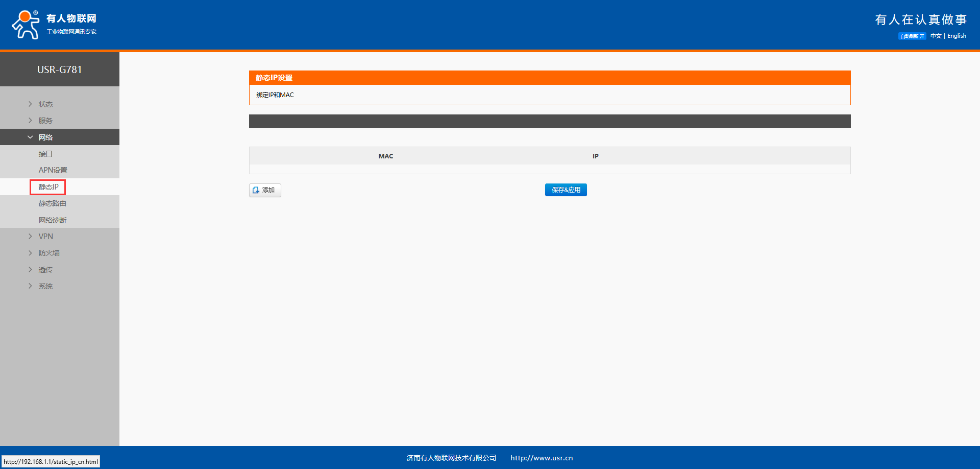Viewport: 980px width, 469px height.
Task: Expand the VPN sidebar section
Action: point(45,237)
